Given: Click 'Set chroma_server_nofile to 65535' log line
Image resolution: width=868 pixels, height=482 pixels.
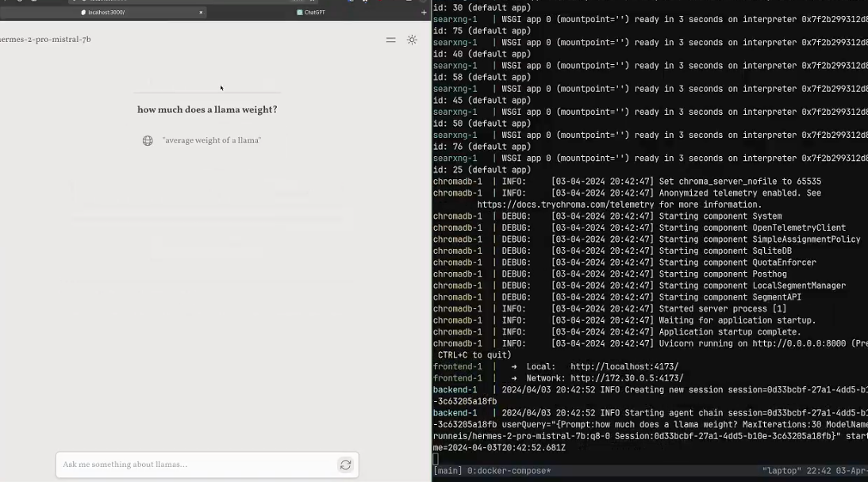Looking at the screenshot, I should point(627,182).
